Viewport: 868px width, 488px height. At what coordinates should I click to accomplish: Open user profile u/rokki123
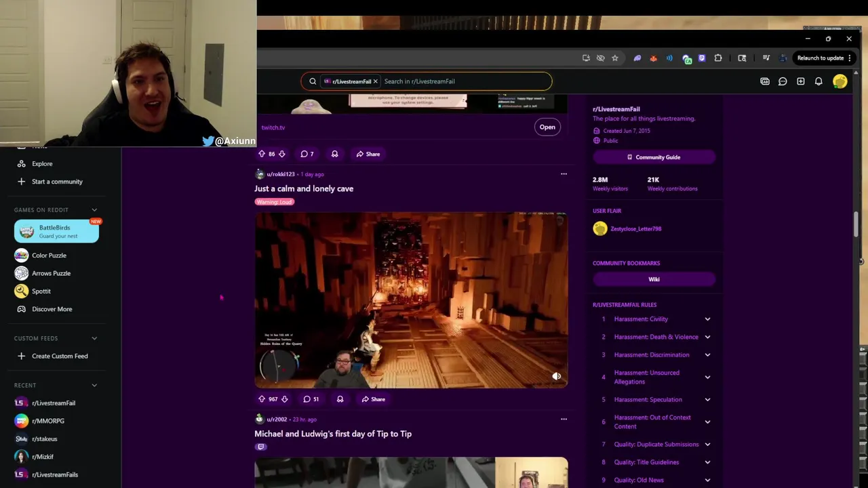pyautogui.click(x=280, y=174)
